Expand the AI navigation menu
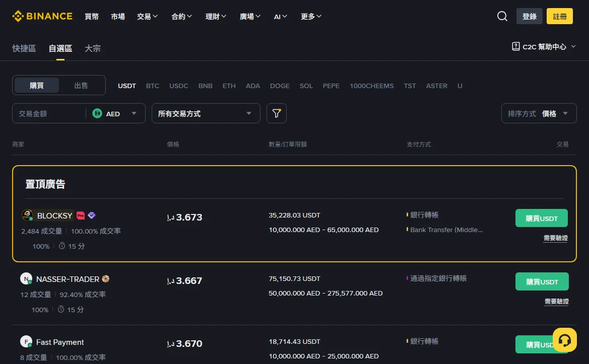 (280, 17)
